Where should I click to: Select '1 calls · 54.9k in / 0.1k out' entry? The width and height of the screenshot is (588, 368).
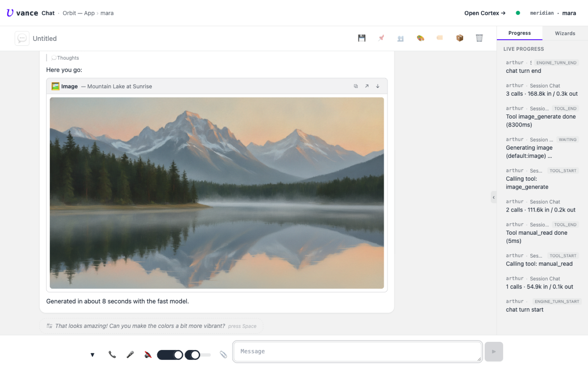pos(542,283)
